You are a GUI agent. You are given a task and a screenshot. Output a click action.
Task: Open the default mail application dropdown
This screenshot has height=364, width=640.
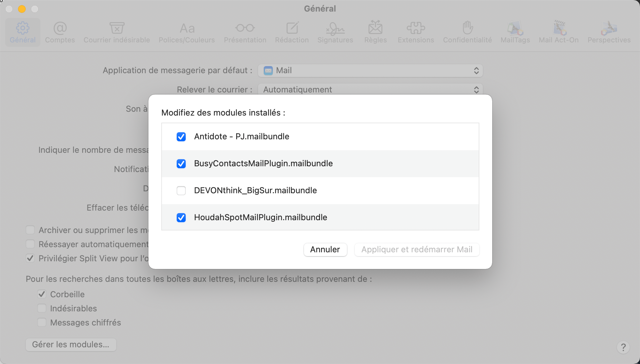[370, 71]
